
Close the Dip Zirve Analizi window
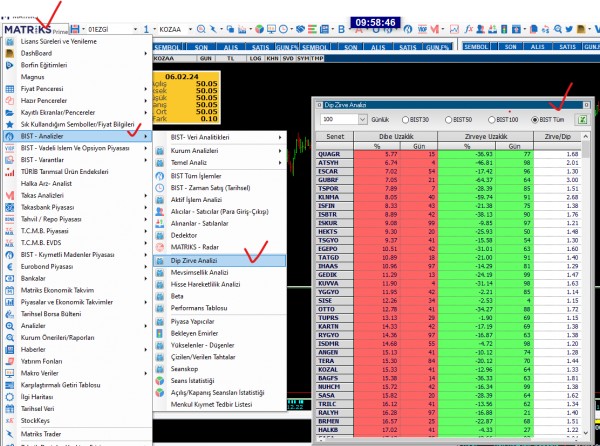586,105
